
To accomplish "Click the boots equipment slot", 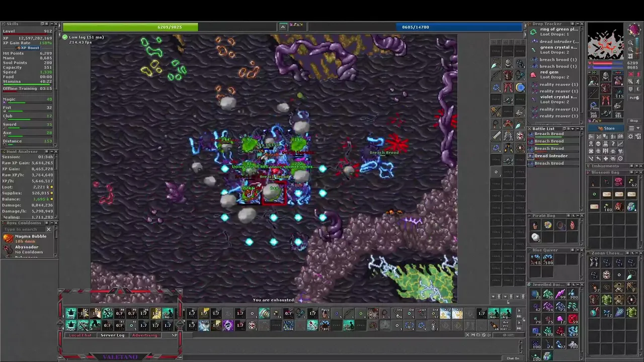I will [x=606, y=112].
